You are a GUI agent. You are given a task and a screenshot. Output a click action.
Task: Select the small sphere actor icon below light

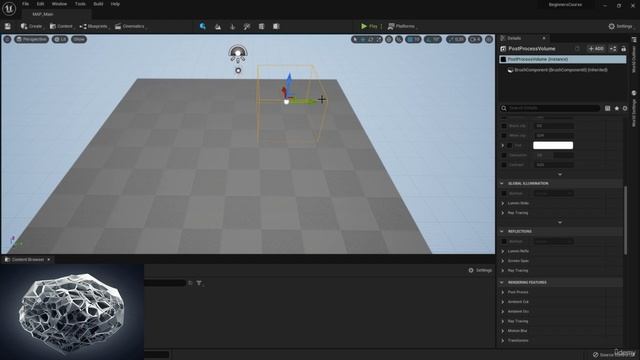238,71
